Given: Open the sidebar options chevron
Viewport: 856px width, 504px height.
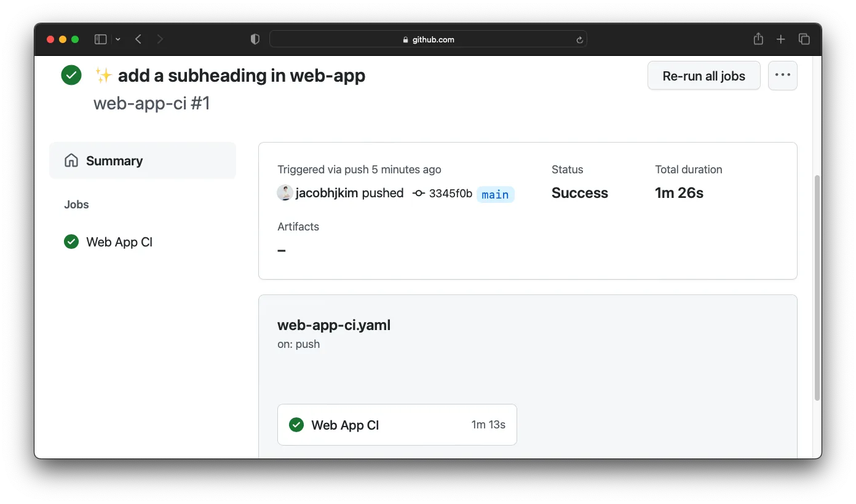Looking at the screenshot, I should [x=118, y=39].
